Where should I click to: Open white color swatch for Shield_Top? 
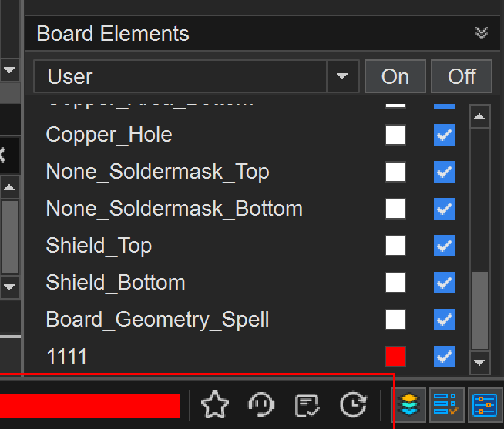(x=395, y=246)
